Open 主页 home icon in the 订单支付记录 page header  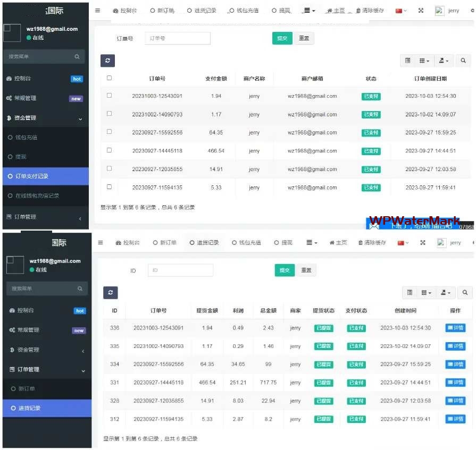[x=330, y=11]
